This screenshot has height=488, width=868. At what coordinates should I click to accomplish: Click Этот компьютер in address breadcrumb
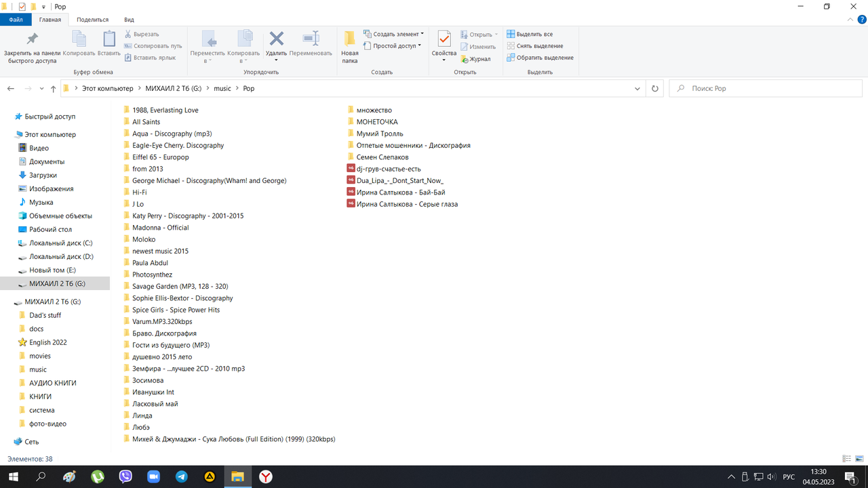tap(107, 89)
